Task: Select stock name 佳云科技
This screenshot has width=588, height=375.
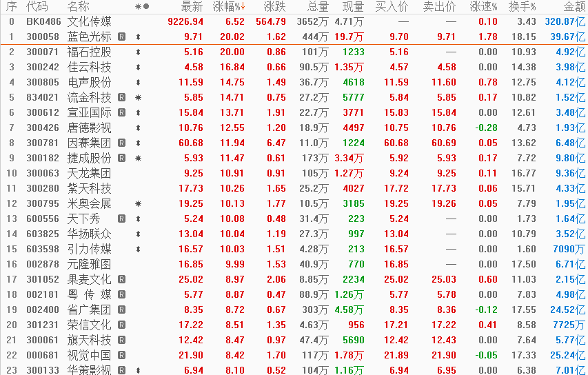Action: pos(89,67)
